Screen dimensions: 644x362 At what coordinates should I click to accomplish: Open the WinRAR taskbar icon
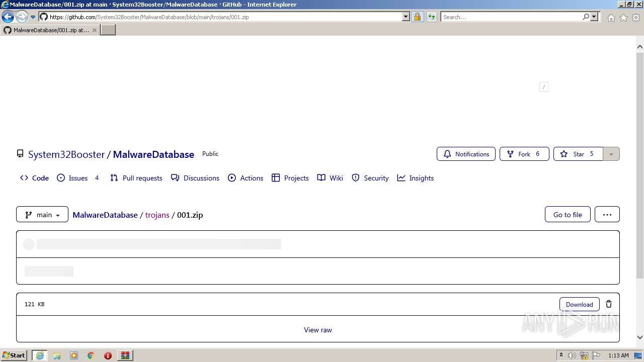(x=125, y=355)
